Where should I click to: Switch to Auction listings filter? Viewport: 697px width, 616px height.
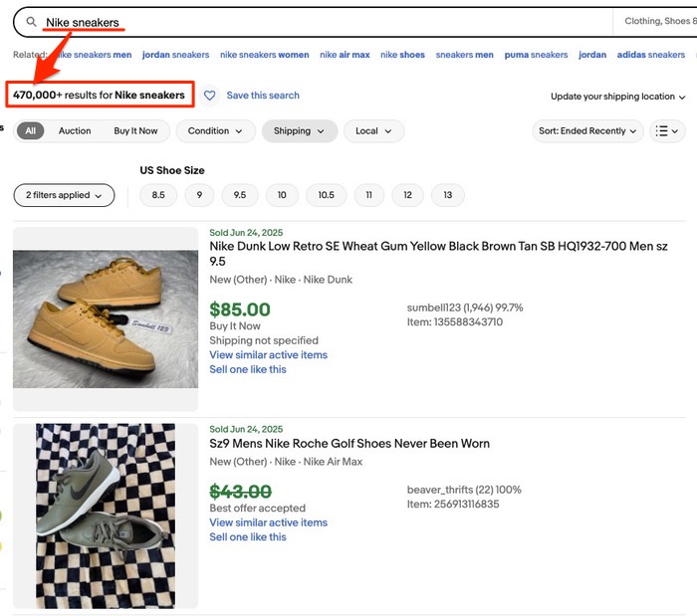click(x=75, y=131)
